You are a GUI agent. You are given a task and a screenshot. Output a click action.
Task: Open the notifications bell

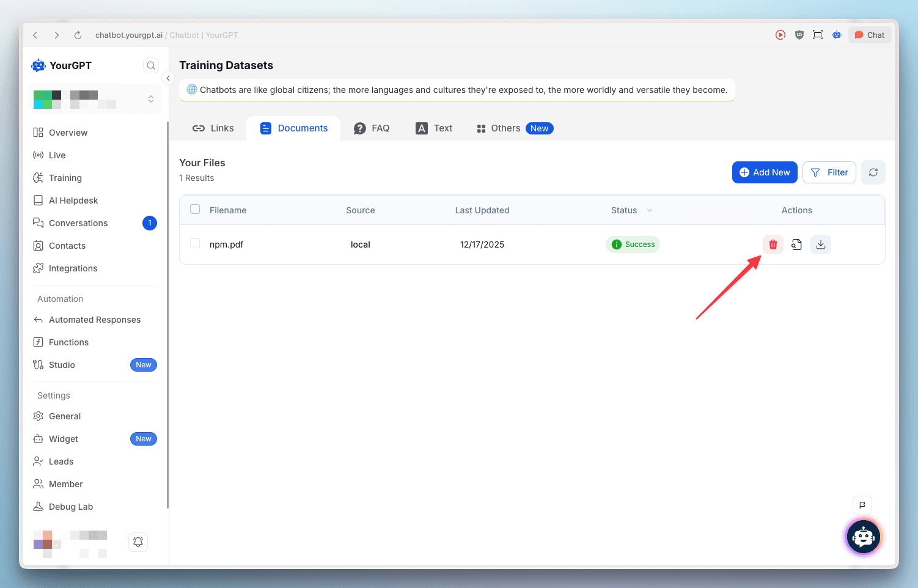[138, 542]
